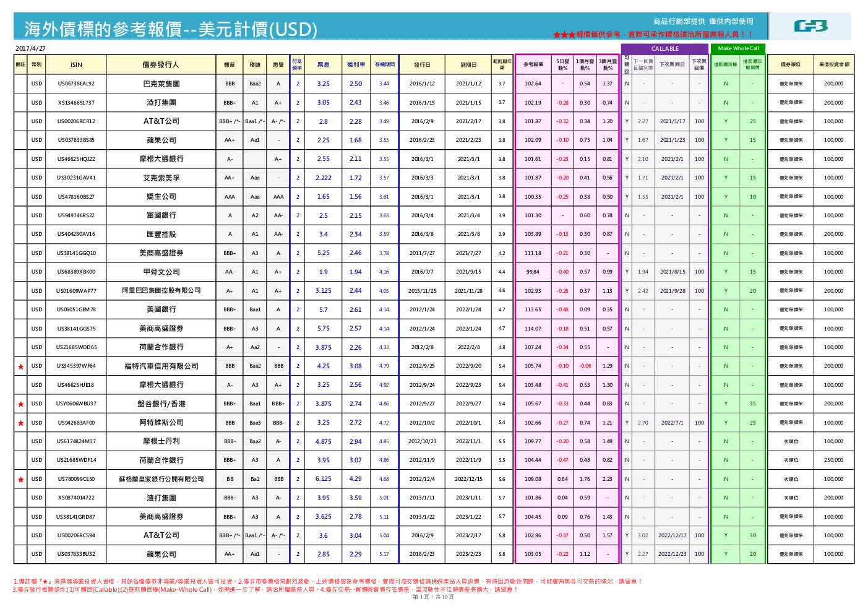The height and width of the screenshot is (614, 868).
Task: Click the 最低投資金額 column header
Action: [x=834, y=64]
